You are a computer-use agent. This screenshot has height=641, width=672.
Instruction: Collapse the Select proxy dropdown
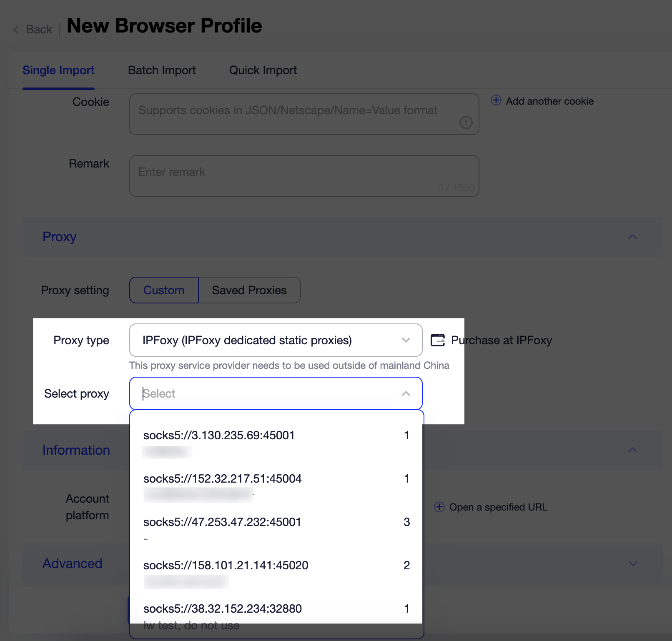(x=405, y=393)
